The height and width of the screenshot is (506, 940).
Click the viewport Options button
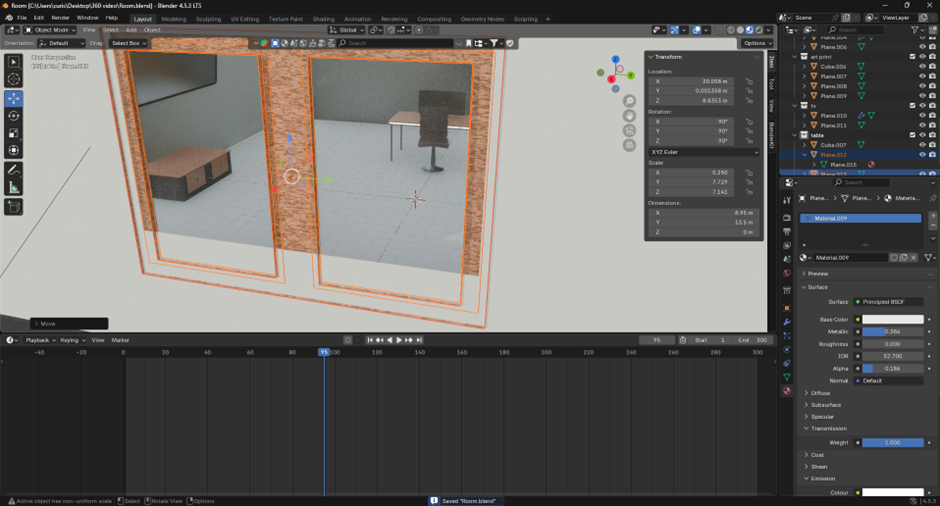755,43
